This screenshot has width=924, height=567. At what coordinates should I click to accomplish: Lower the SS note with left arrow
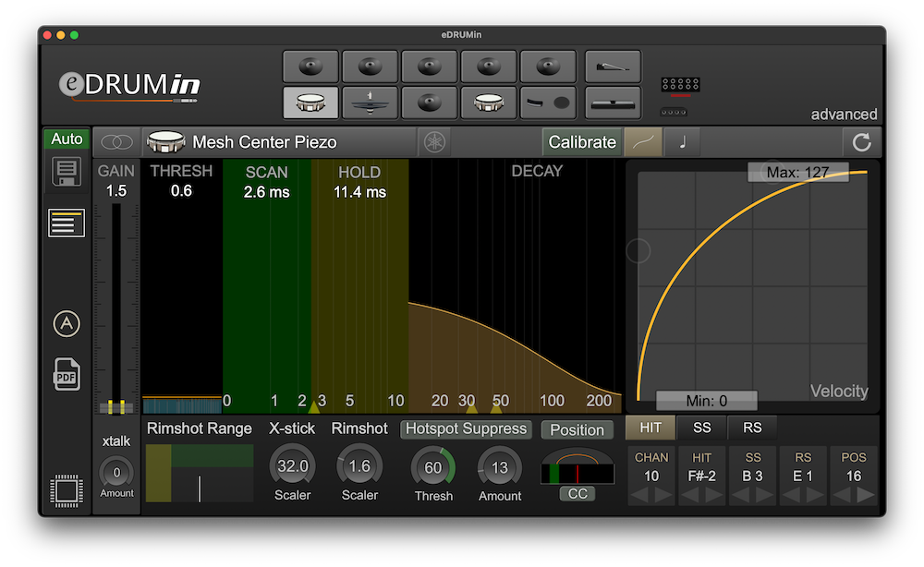741,495
